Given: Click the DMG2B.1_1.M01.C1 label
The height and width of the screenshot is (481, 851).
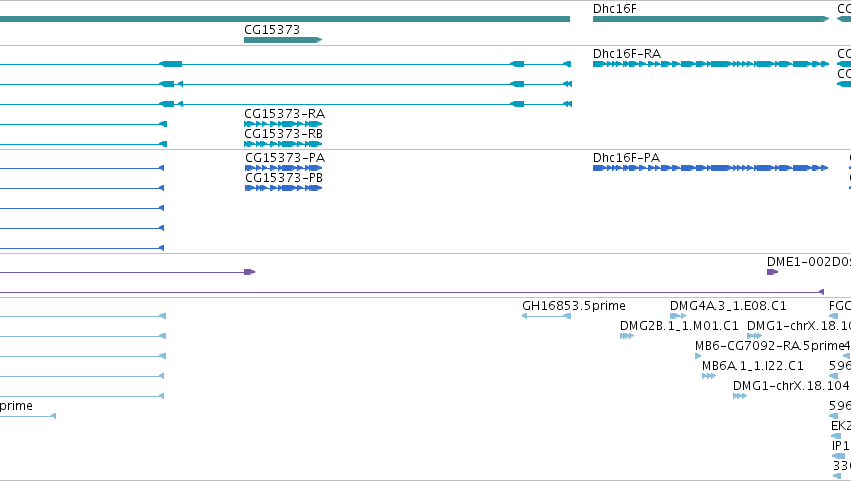Looking at the screenshot, I should pos(679,326).
